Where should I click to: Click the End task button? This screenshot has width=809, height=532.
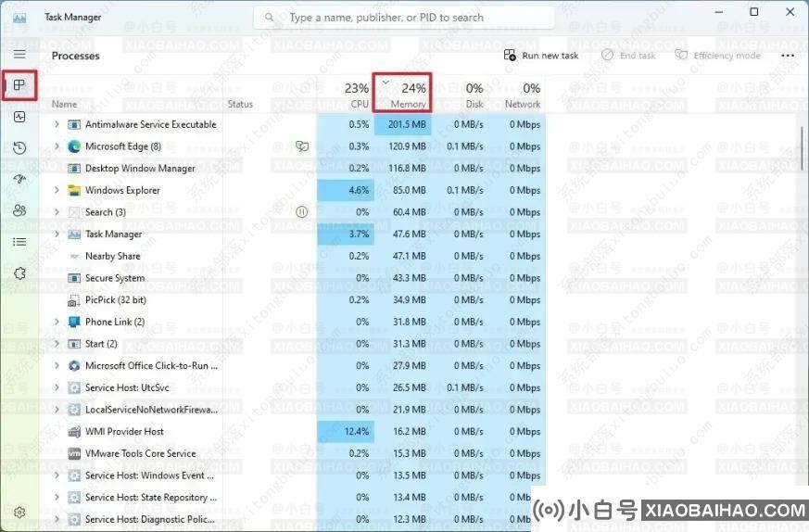tap(629, 56)
